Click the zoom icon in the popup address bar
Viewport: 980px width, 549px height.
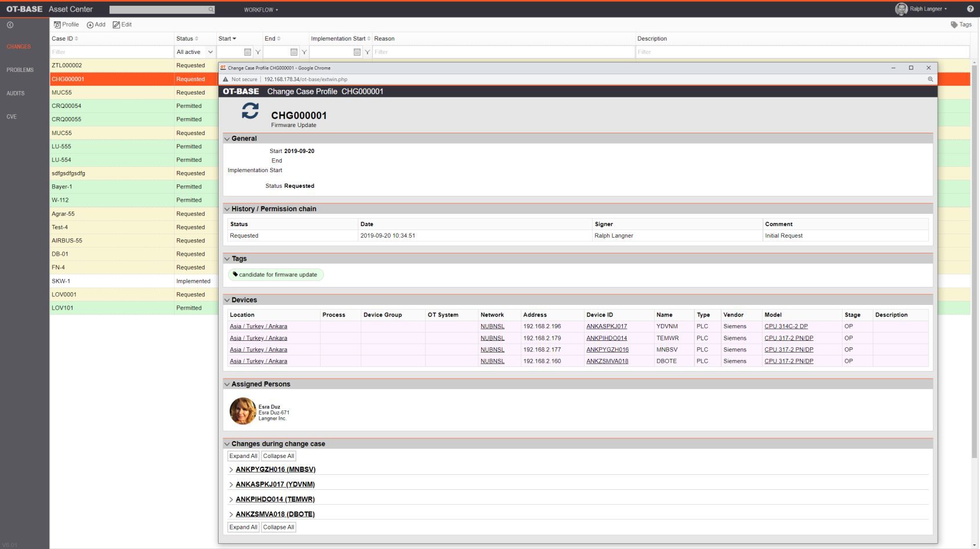[930, 79]
